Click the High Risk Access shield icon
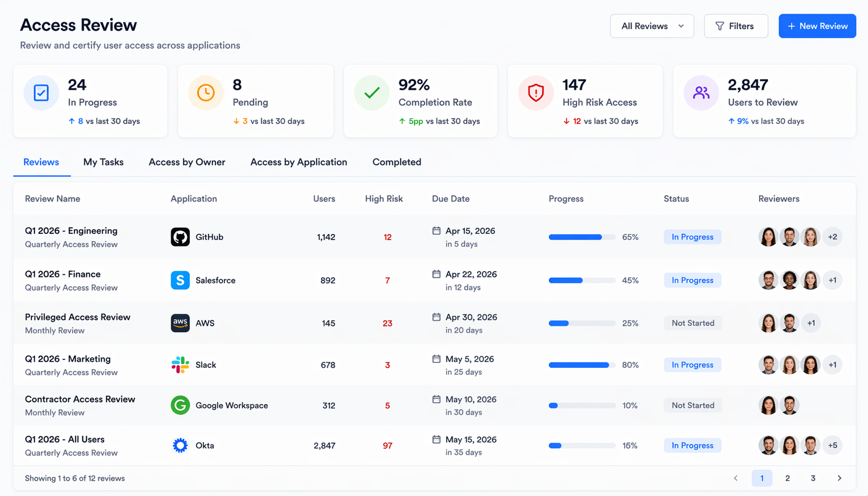Screen dimensions: 868x496 click(536, 93)
